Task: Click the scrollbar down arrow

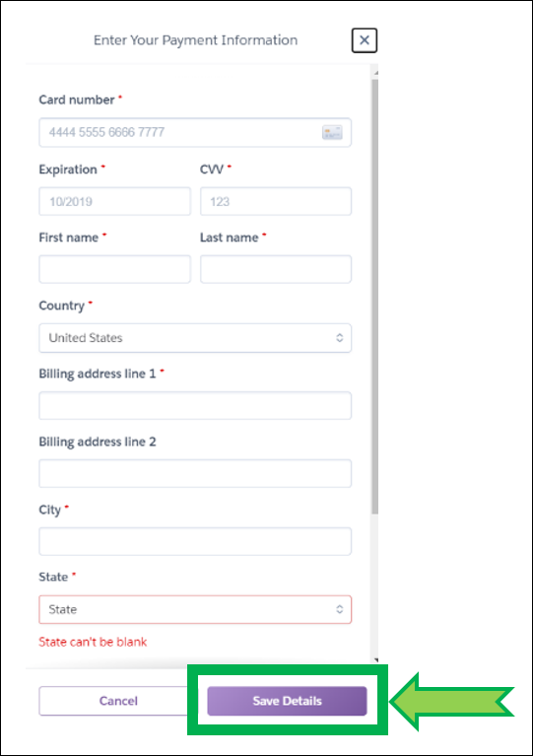Action: pyautogui.click(x=375, y=659)
